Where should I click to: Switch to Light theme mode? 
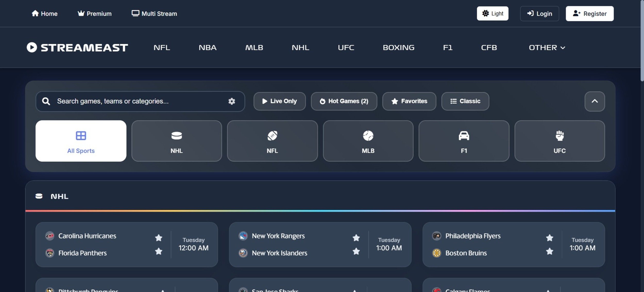pos(492,13)
